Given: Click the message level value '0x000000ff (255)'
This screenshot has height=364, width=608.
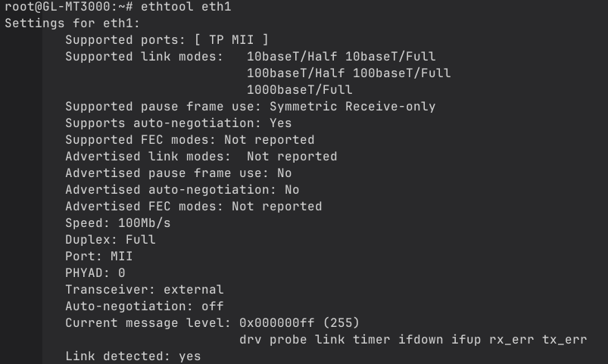Looking at the screenshot, I should pos(299,322).
